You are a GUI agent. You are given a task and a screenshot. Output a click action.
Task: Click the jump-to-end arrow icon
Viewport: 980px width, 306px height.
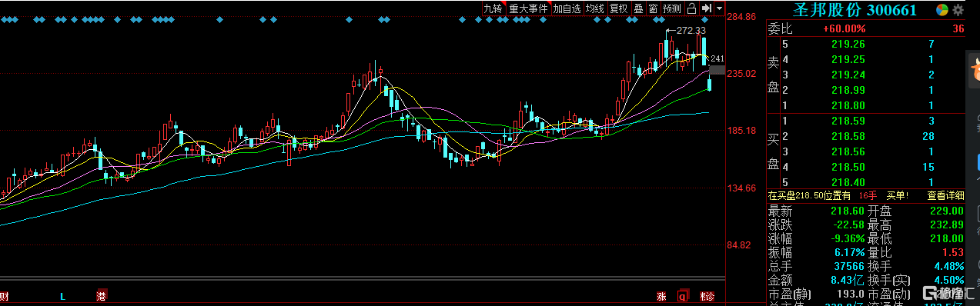pos(706,8)
